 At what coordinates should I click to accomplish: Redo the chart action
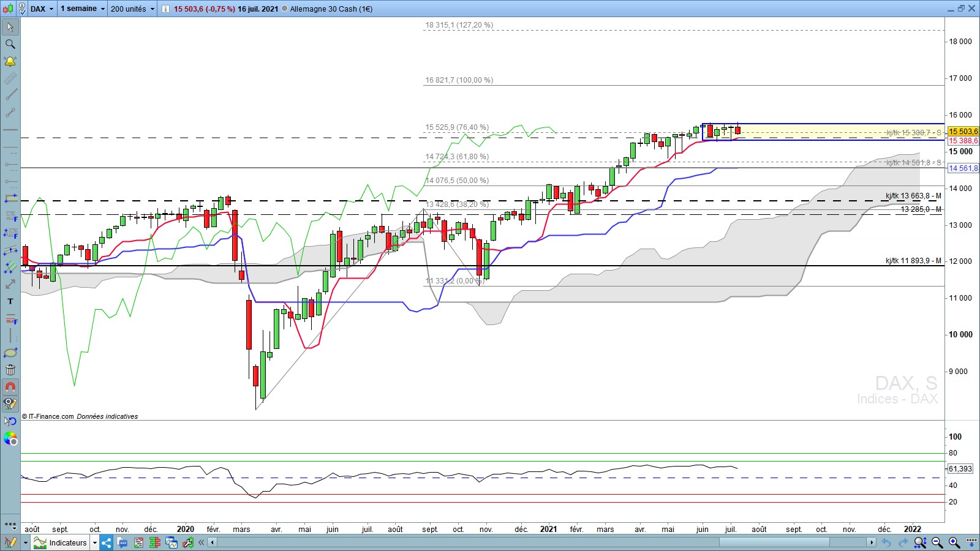pos(903,542)
